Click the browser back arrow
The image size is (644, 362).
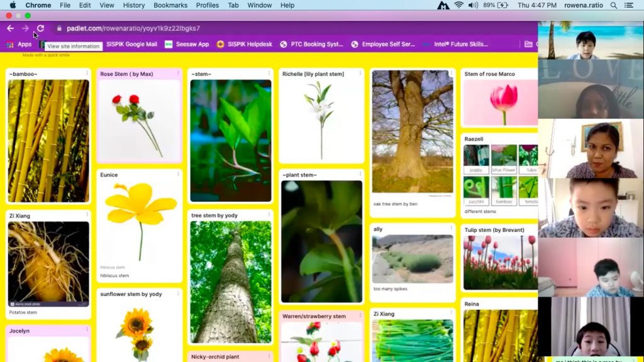[x=10, y=28]
